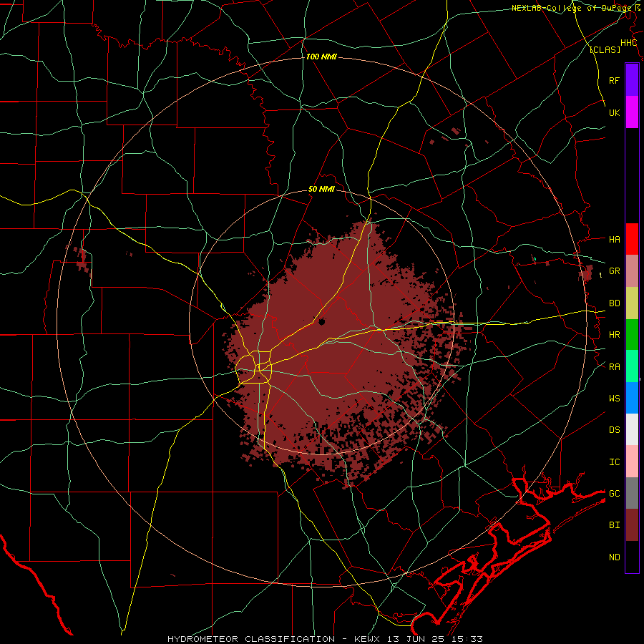The height and width of the screenshot is (644, 644).
Task: Click the HA legend label
Action: (x=614, y=239)
